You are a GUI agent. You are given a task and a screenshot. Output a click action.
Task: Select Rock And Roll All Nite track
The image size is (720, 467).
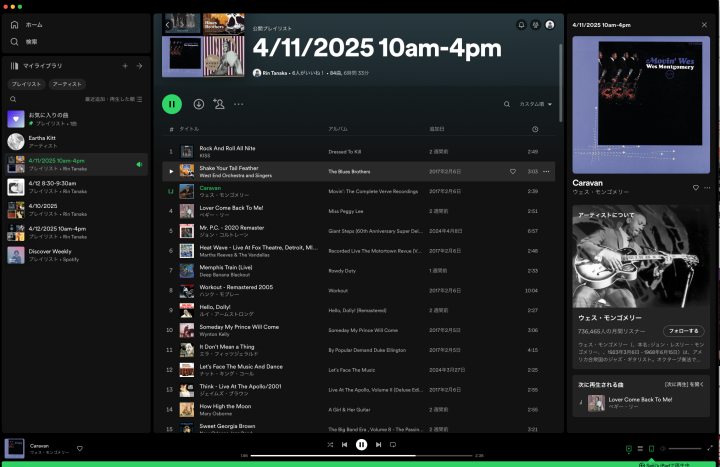coord(359,152)
